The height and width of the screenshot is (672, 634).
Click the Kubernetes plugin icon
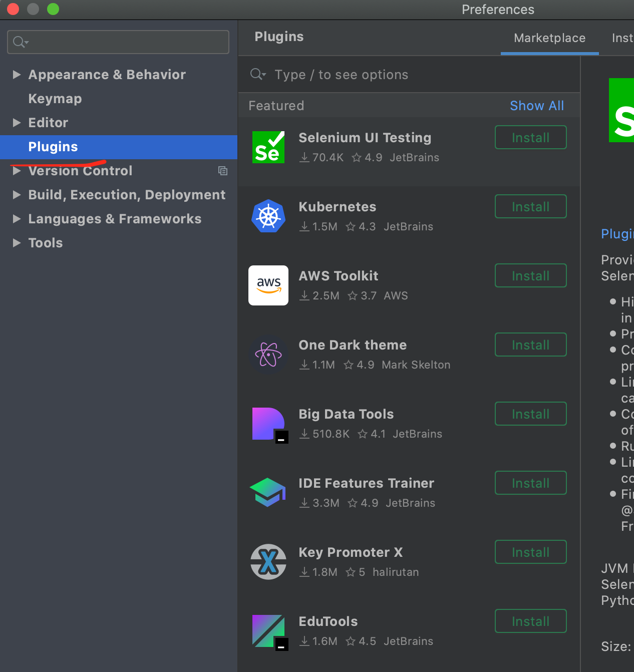[268, 216]
